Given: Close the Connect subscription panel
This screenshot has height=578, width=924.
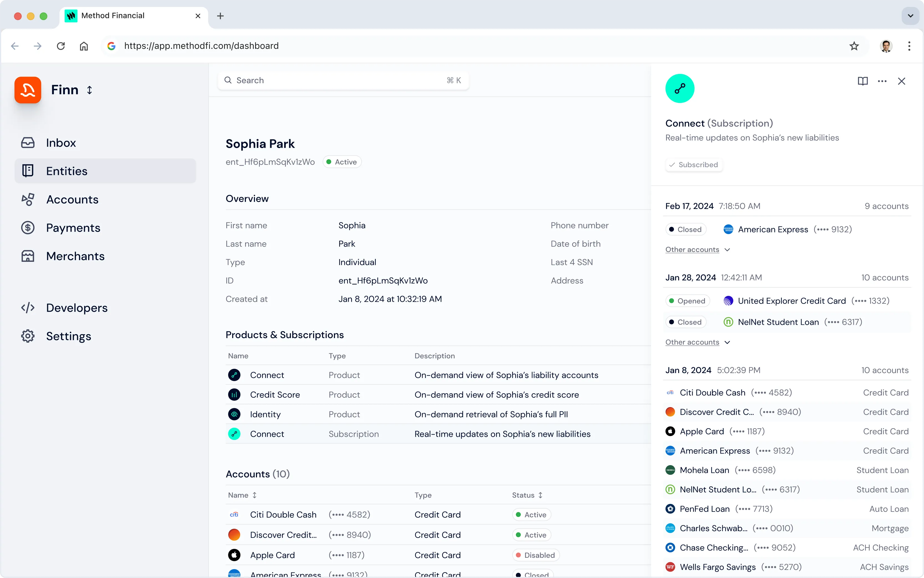Looking at the screenshot, I should tap(902, 81).
